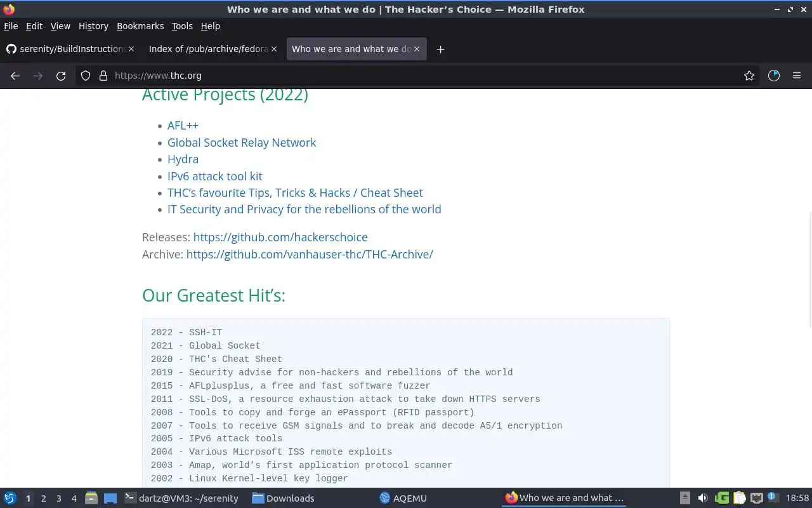Click the update notifier tray icon
This screenshot has width=812, height=508.
pos(773,498)
